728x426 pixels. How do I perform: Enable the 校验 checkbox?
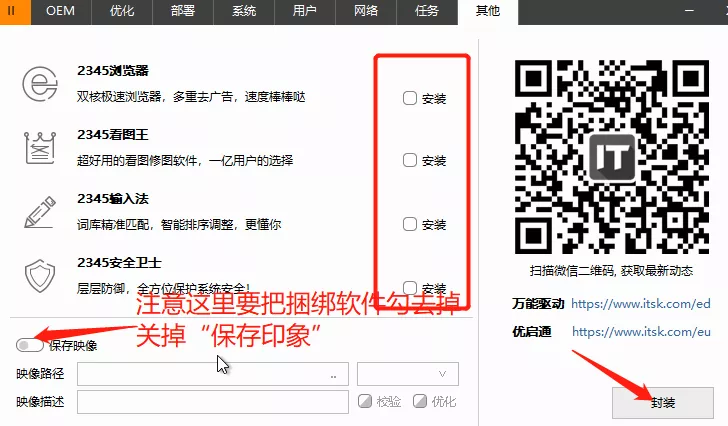366,401
